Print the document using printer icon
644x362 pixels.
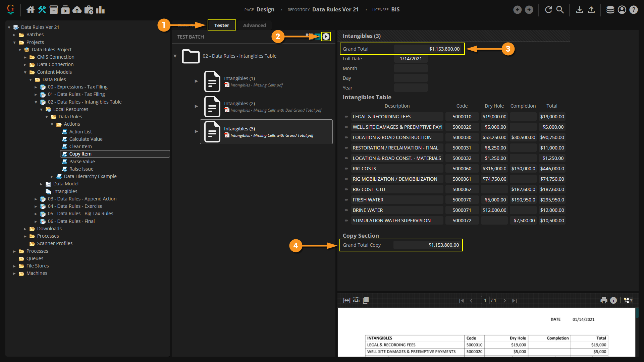604,300
